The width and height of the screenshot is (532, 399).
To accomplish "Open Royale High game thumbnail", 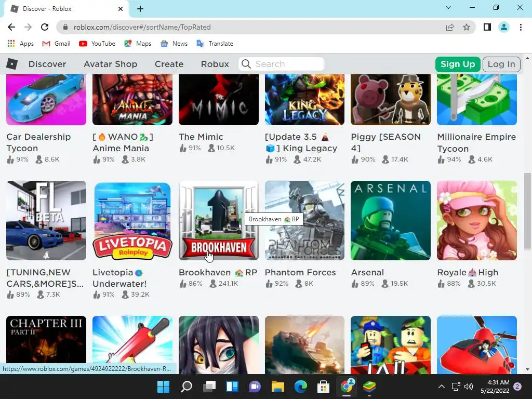I will coord(477,220).
